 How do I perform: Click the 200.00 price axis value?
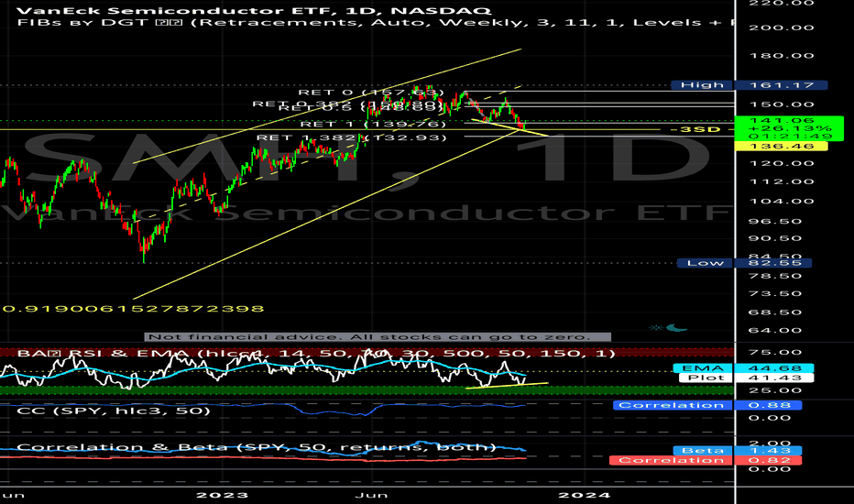[x=782, y=27]
